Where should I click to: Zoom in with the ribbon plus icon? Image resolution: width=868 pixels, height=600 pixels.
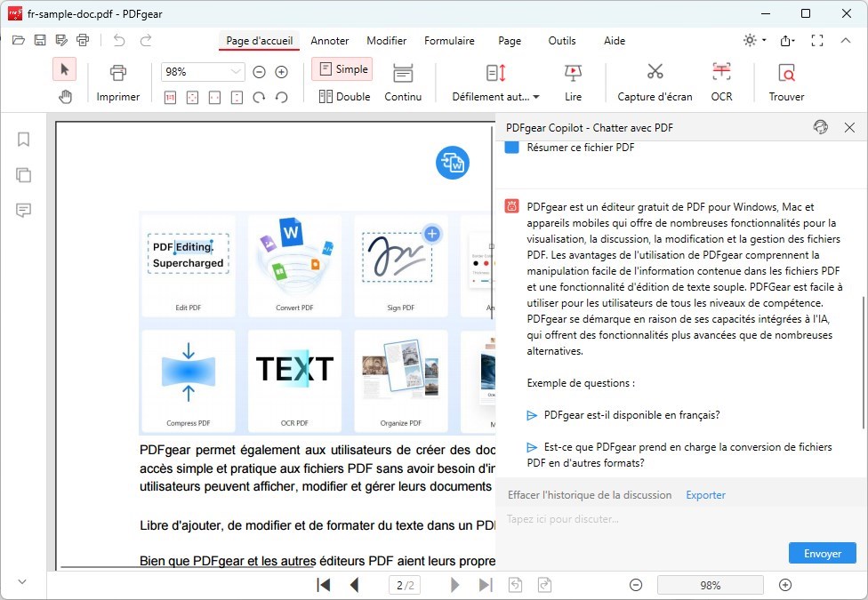[x=281, y=72]
